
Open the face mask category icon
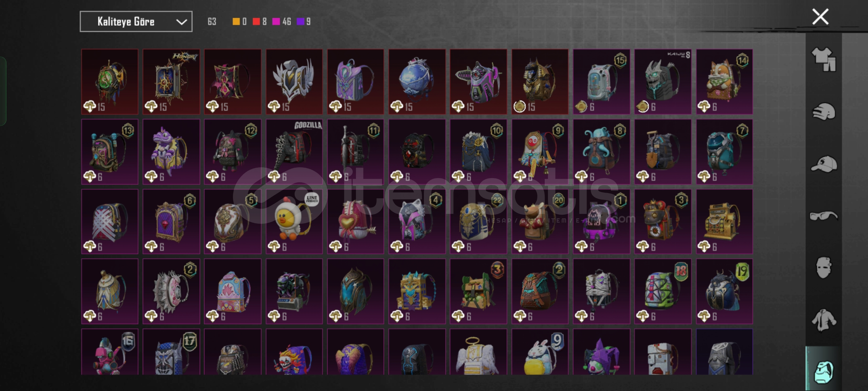[824, 268]
